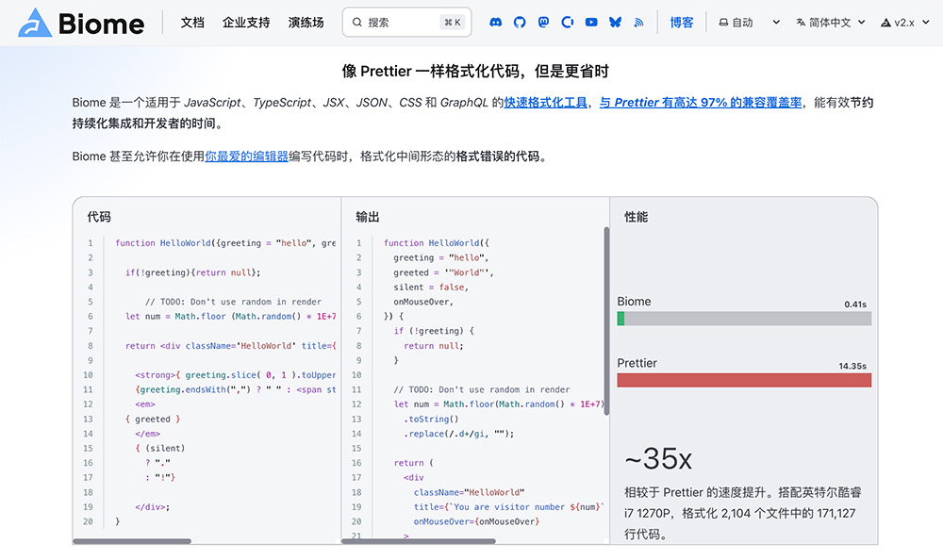Screen dimensions: 943x560
Task: Follow the 你最爱的编辑器 link
Action: click(x=246, y=156)
